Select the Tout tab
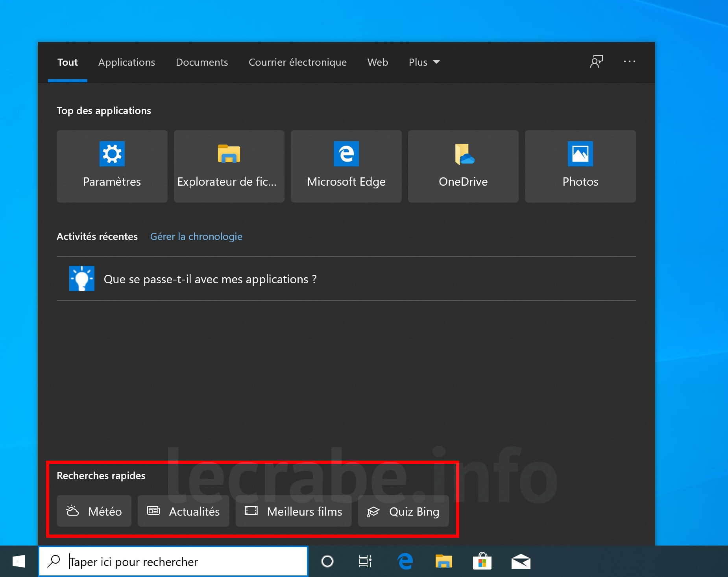The image size is (728, 577). [68, 62]
